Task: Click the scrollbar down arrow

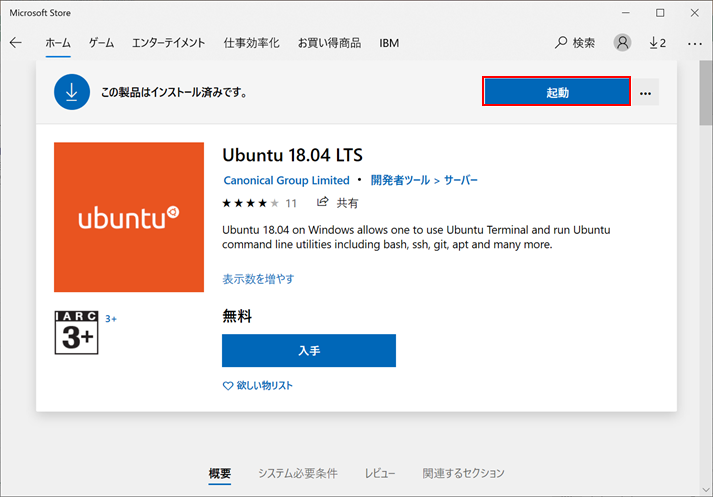Action: point(706,490)
